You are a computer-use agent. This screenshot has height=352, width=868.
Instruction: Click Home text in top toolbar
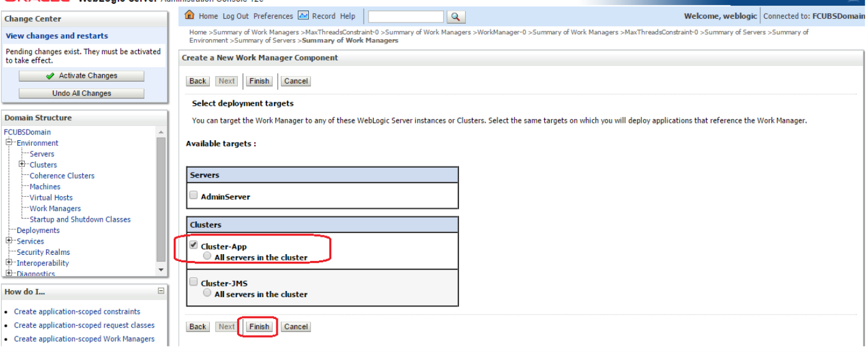point(209,16)
